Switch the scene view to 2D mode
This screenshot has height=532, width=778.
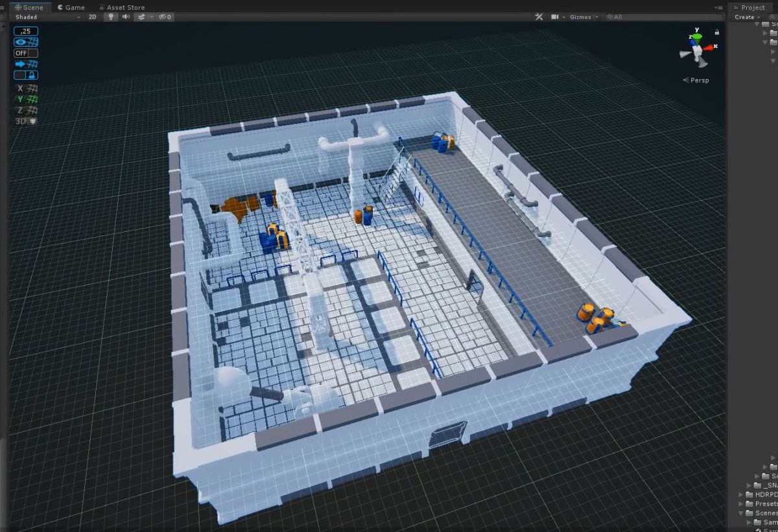[x=92, y=17]
